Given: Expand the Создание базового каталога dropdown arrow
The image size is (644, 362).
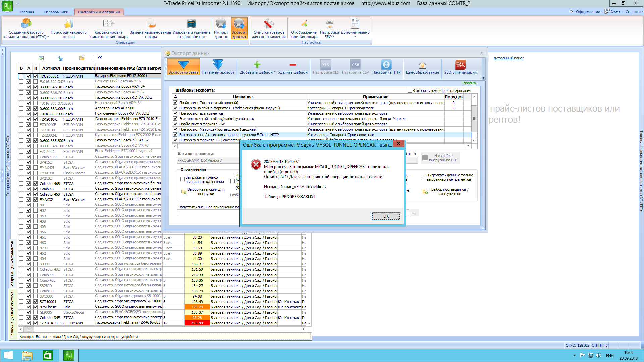Looking at the screenshot, I should pyautogui.click(x=48, y=37).
